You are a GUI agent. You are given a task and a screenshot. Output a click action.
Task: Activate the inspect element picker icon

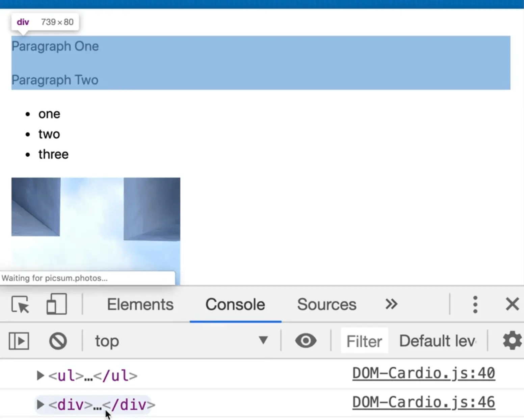point(20,305)
